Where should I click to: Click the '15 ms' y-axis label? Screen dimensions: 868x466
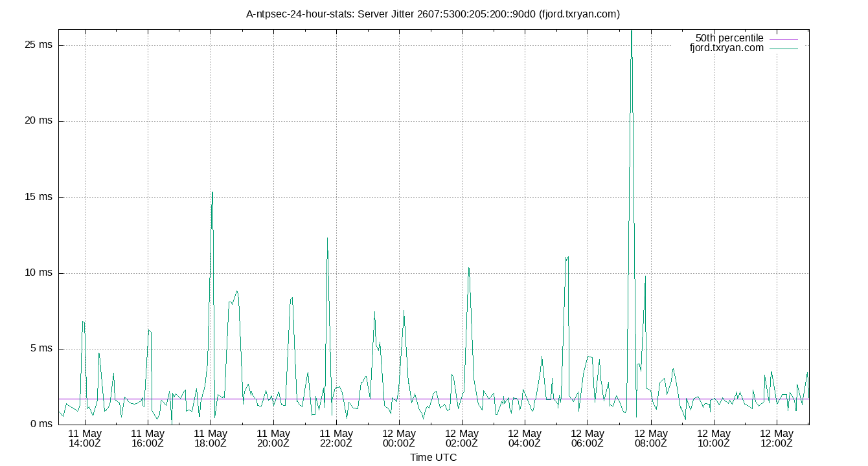click(x=39, y=197)
